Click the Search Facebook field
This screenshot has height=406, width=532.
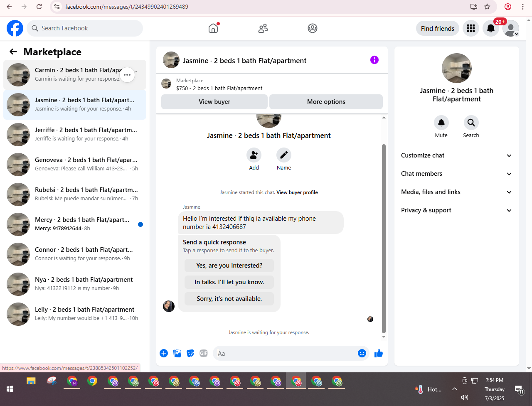pyautogui.click(x=85, y=28)
